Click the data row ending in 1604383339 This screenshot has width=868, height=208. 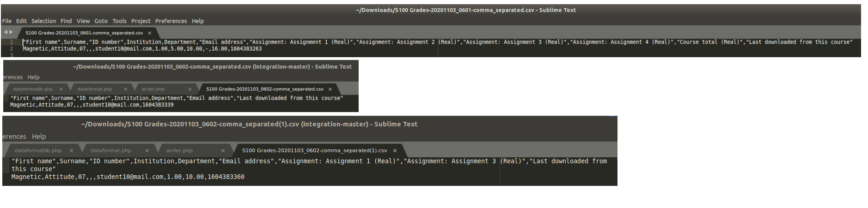click(x=92, y=105)
